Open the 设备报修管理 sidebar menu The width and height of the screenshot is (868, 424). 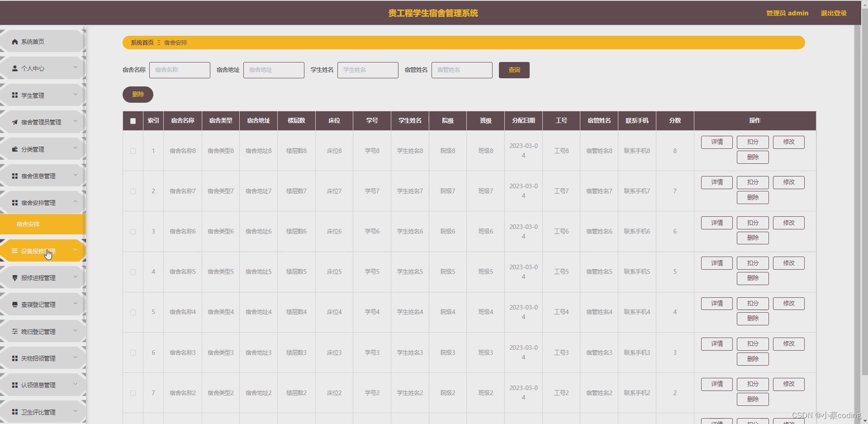click(x=43, y=251)
